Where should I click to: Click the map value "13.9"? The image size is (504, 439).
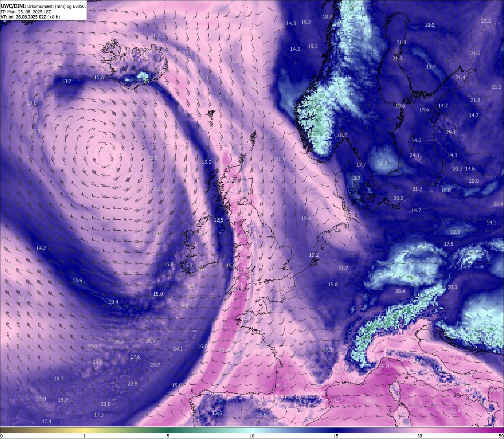[77, 280]
